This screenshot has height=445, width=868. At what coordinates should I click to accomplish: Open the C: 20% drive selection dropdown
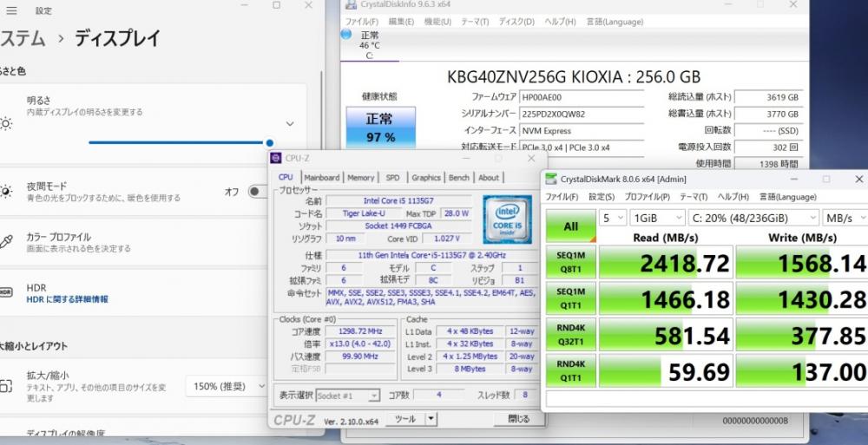click(x=753, y=218)
